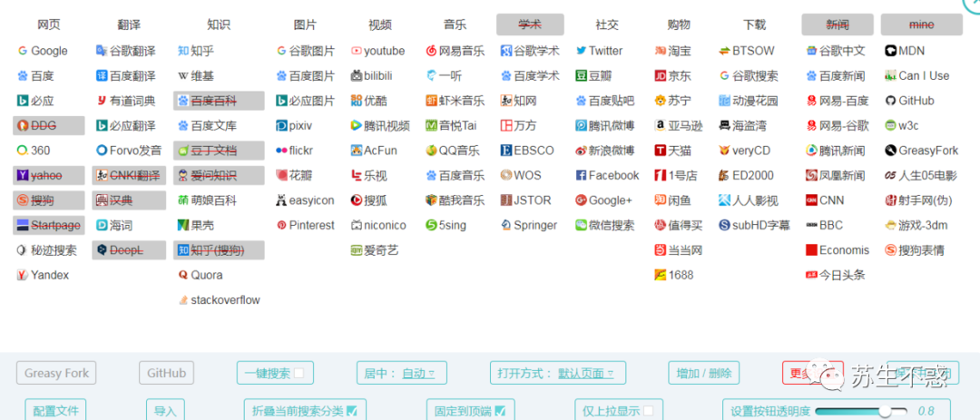
Task: Click the JSTOR icon
Action: click(506, 200)
